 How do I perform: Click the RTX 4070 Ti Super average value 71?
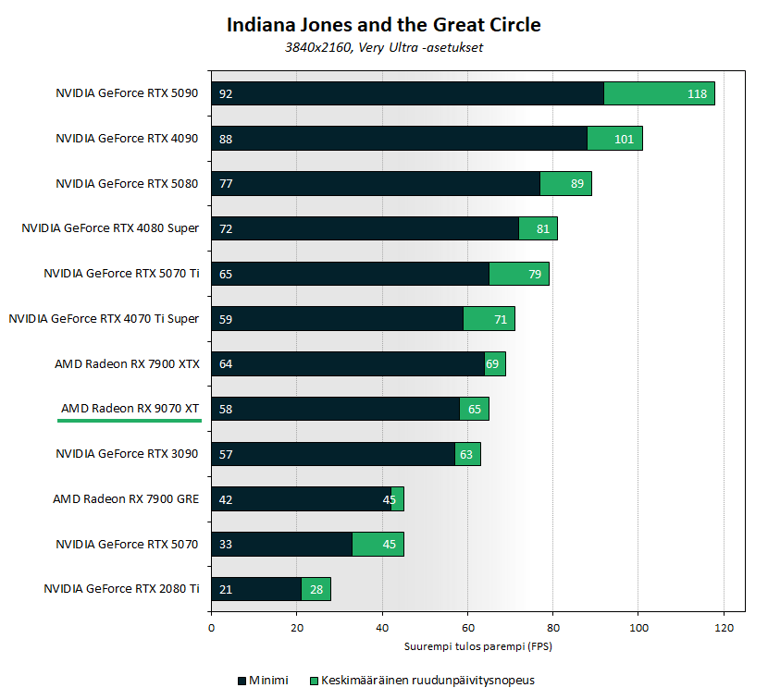501,320
